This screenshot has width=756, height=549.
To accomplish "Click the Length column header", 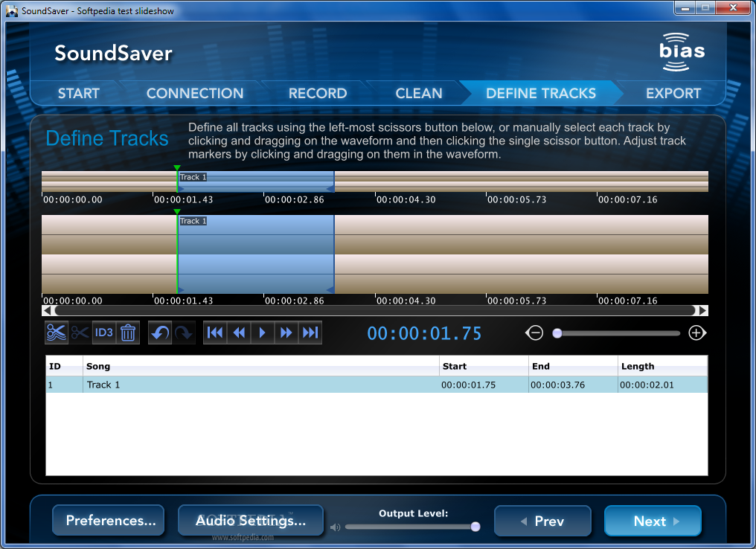I will click(x=662, y=366).
